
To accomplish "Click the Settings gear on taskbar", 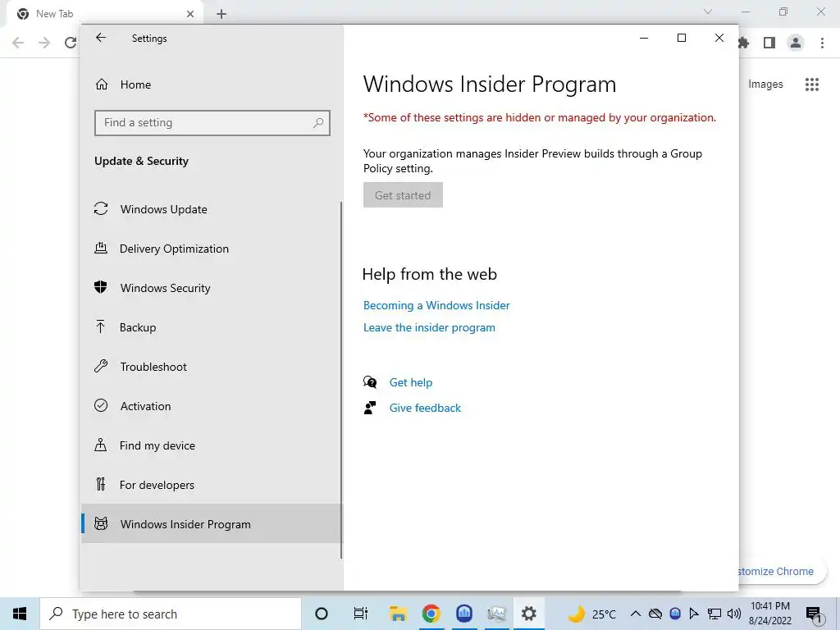I will click(x=529, y=614).
